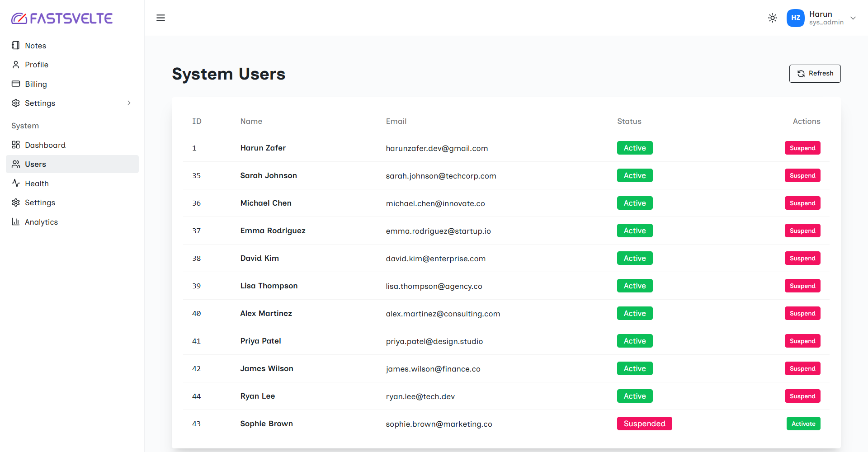Click the Profile person icon
Viewport: 868px width, 452px height.
click(x=16, y=65)
